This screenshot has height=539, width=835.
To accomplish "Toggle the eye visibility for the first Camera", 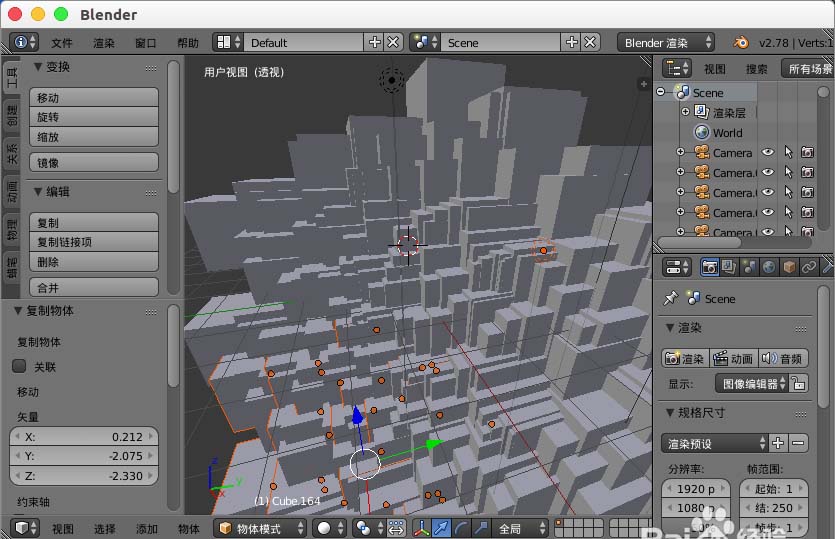I will (x=767, y=152).
